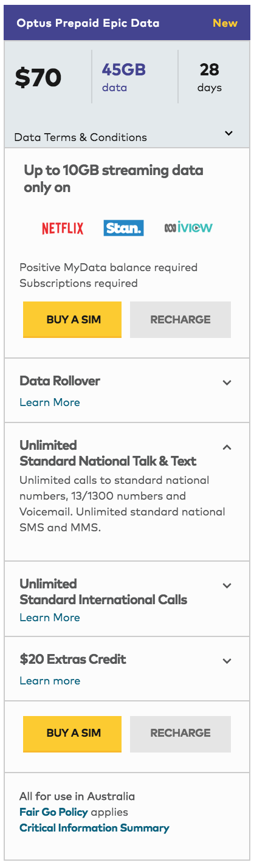Image resolution: width=254 pixels, height=868 pixels.
Task: Click the top RECHARGE button
Action: (x=180, y=320)
